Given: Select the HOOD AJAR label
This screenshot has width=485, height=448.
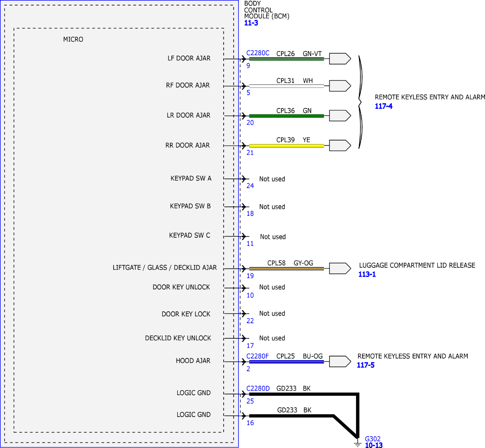Looking at the screenshot, I should [x=193, y=361].
